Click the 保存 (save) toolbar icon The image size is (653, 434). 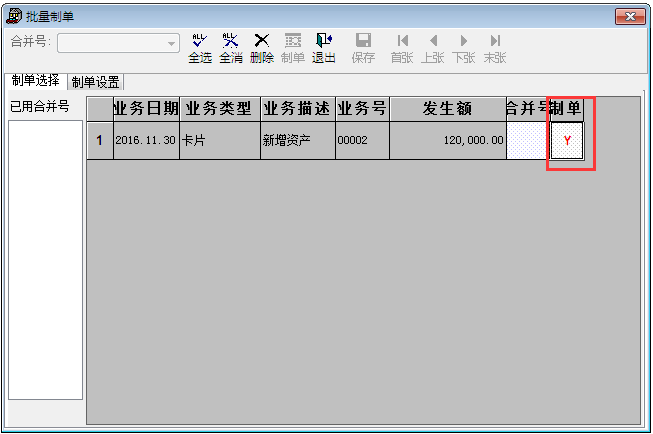[x=363, y=48]
